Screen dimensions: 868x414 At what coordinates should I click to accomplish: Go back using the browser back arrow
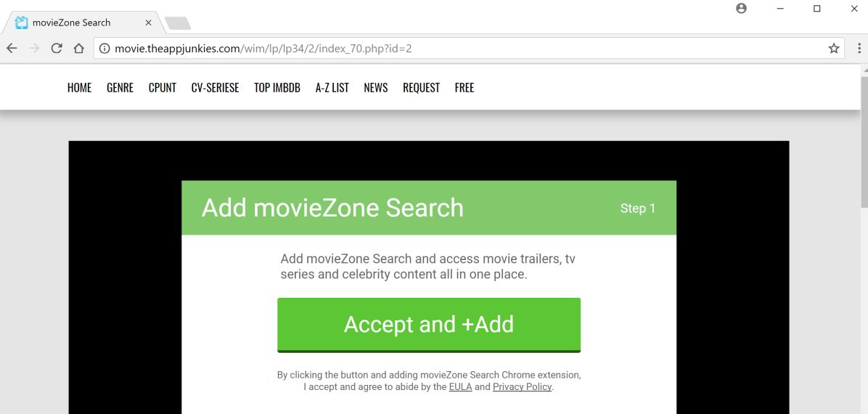tap(12, 48)
